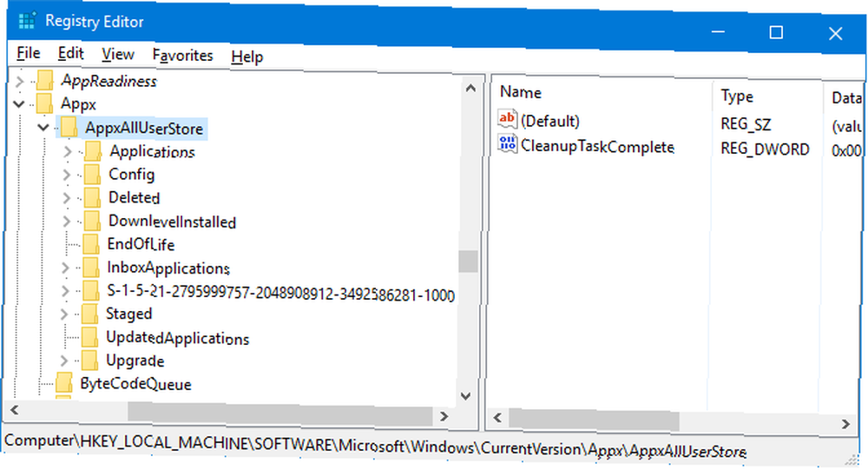The image size is (868, 470).
Task: Click the UpdatedApplications folder icon
Action: (89, 336)
